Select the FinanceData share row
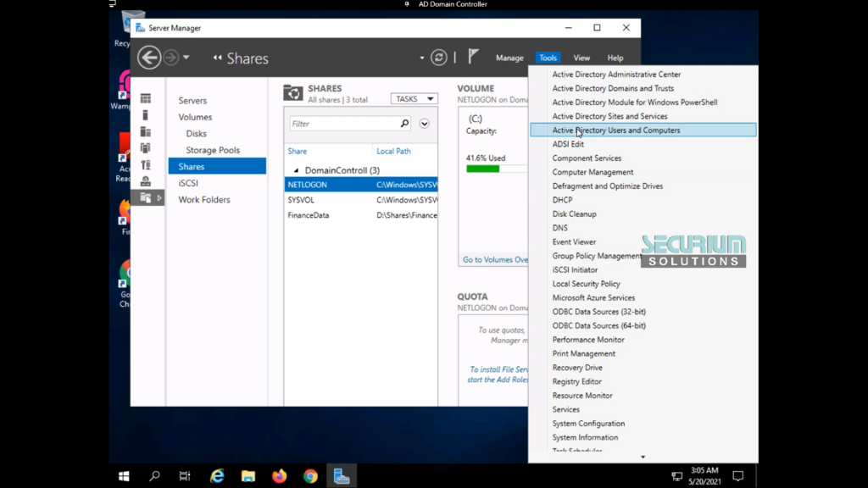 361,215
